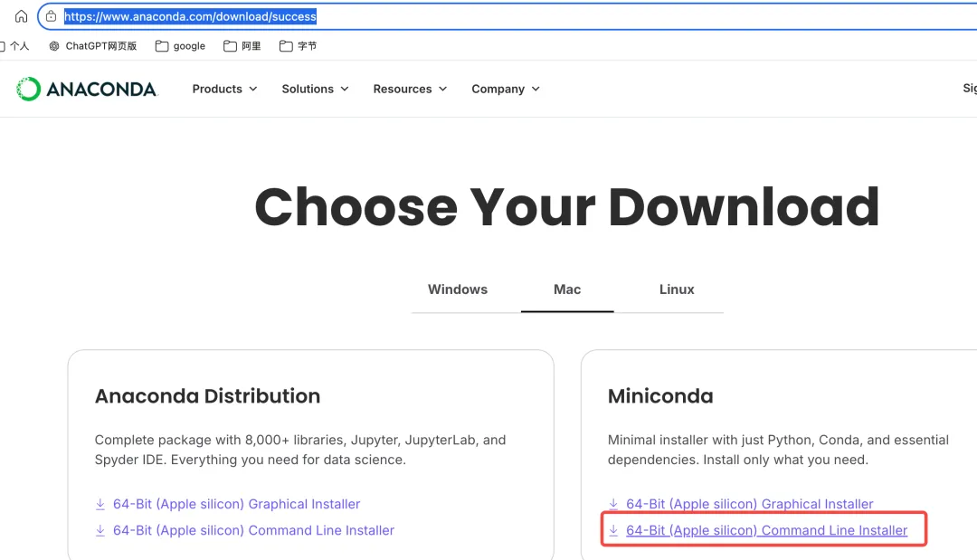Open the 个人 bookmarks folder
The width and height of the screenshot is (977, 560).
click(x=14, y=46)
